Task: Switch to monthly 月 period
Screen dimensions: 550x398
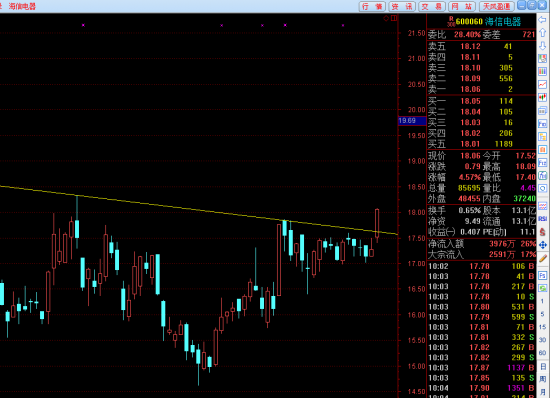Action: click(x=542, y=392)
